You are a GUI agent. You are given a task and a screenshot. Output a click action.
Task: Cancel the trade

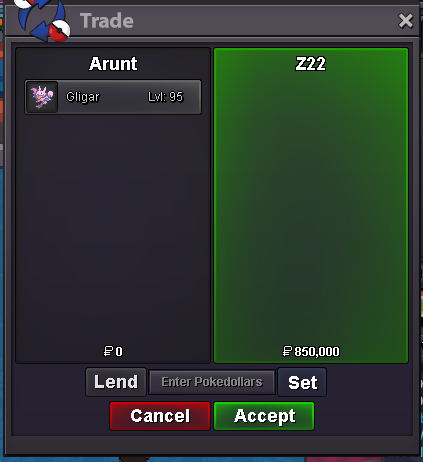point(160,416)
